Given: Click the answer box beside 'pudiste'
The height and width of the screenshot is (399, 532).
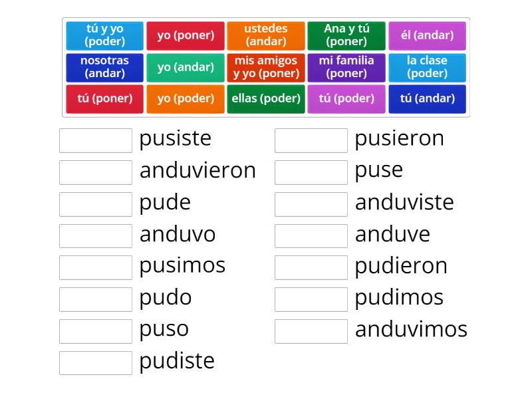Looking at the screenshot, I should click(95, 363).
